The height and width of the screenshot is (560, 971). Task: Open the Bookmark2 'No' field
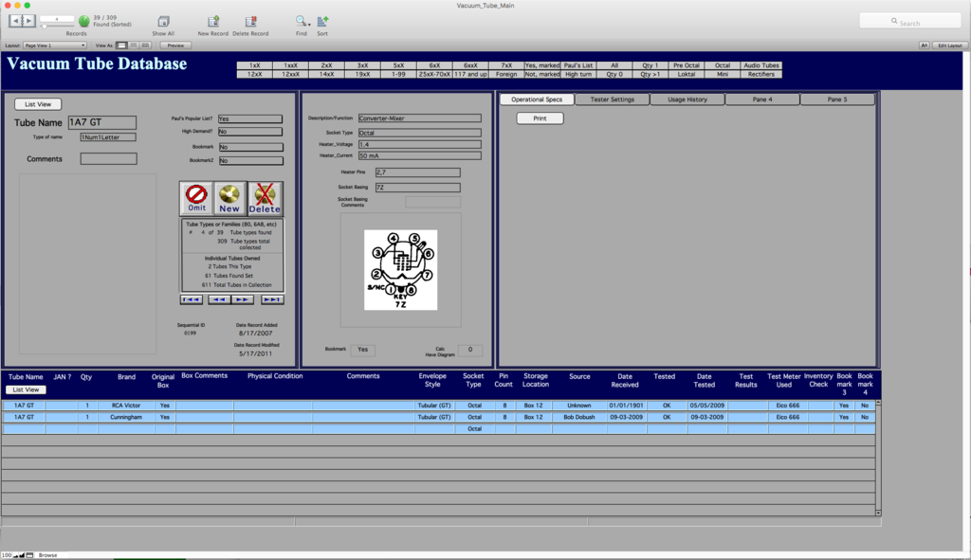click(250, 161)
